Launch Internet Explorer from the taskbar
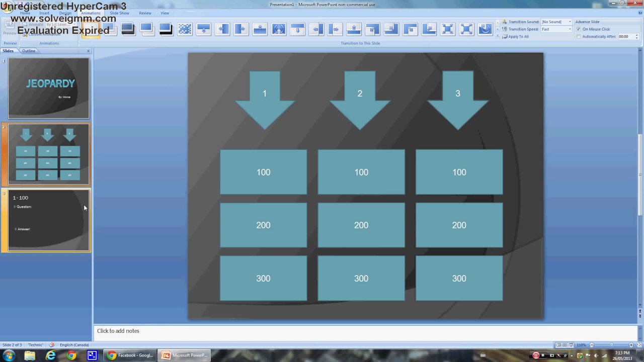Viewport: 644px width, 362px height. tap(51, 355)
